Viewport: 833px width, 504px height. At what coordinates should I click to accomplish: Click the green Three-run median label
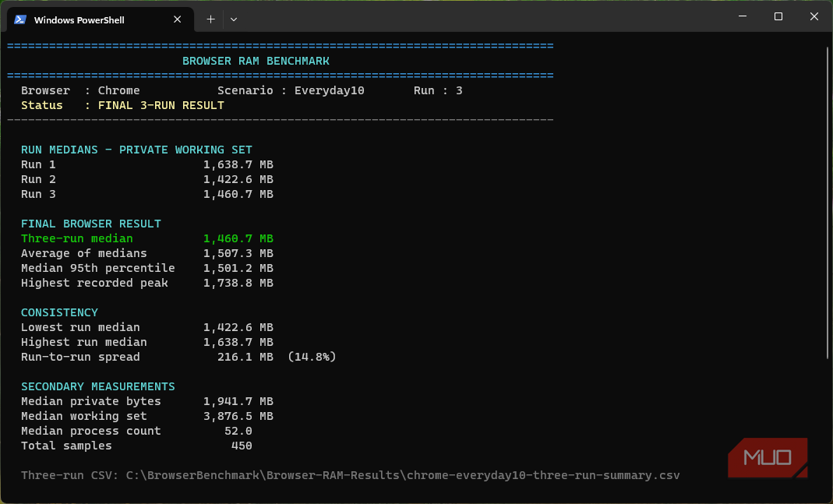(x=77, y=238)
